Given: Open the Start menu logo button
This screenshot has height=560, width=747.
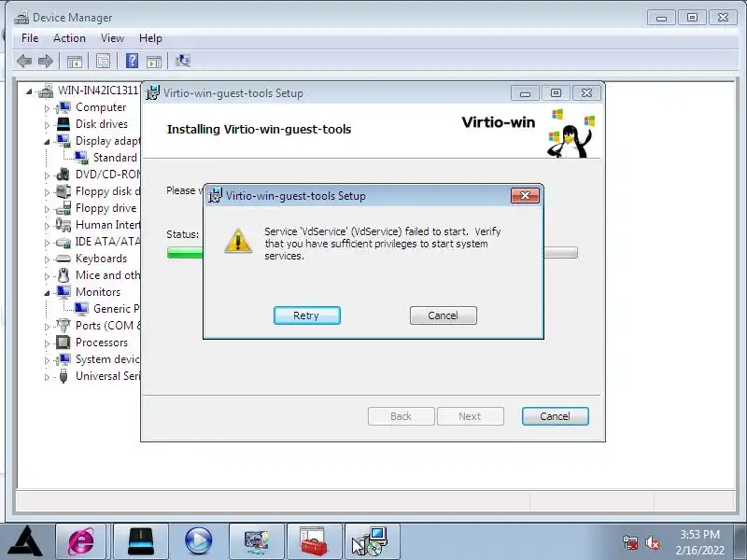Looking at the screenshot, I should coord(27,541).
